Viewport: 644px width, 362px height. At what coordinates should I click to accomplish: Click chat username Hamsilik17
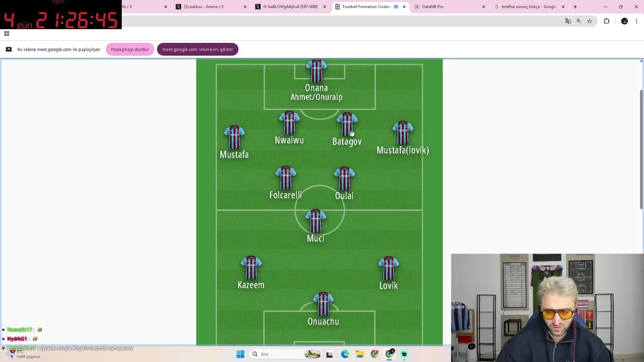(x=20, y=330)
